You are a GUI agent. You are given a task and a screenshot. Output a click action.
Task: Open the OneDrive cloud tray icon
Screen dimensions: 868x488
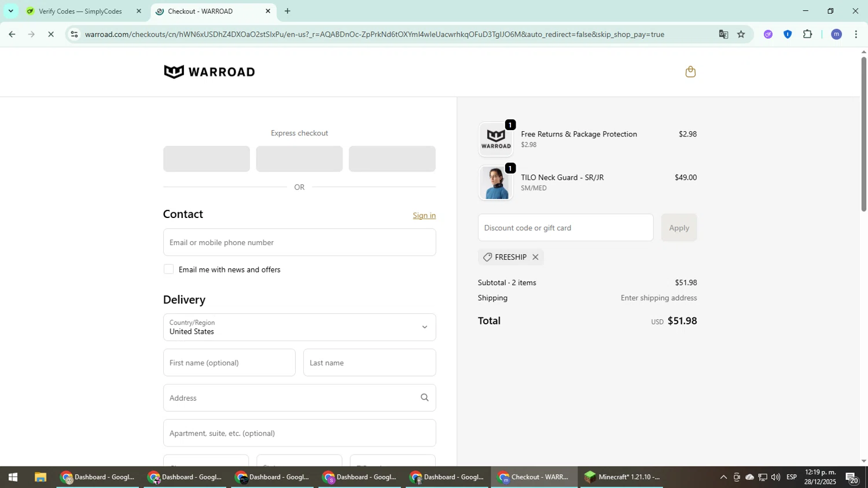pos(749,477)
